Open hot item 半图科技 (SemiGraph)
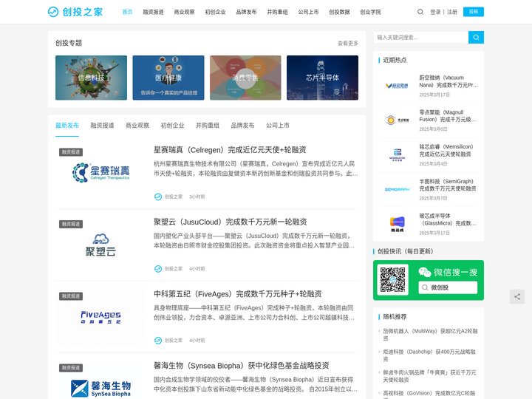 click(x=448, y=185)
